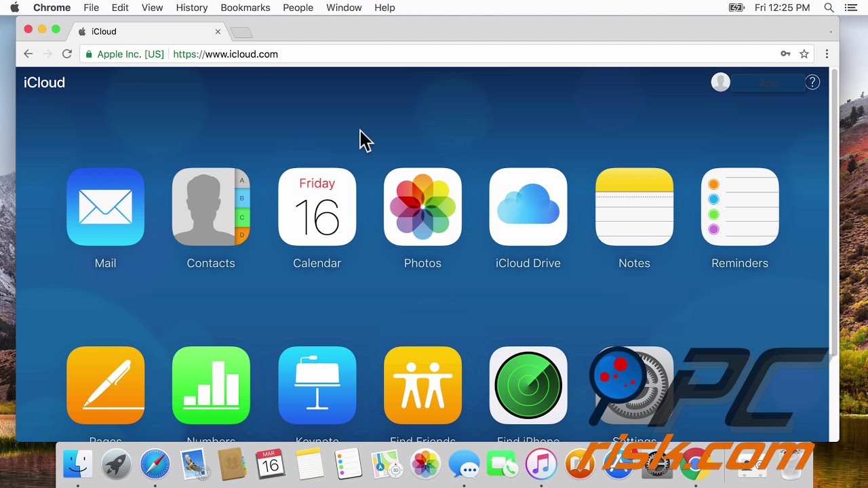Open the Reminders app icon
This screenshot has width=868, height=488.
(740, 207)
